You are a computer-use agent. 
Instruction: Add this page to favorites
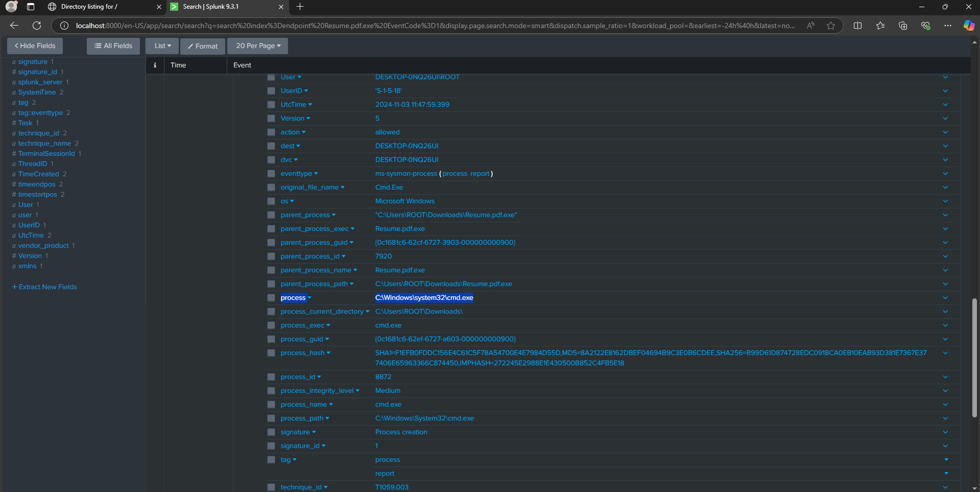[x=831, y=26]
